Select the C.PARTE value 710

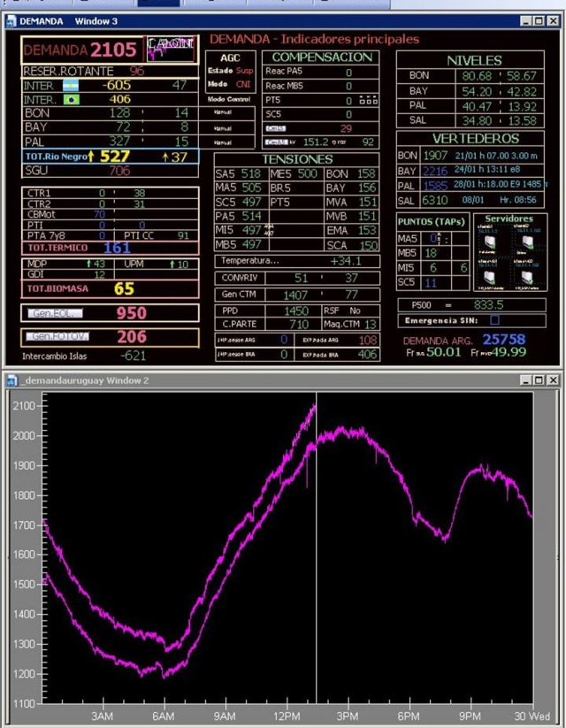pos(299,324)
